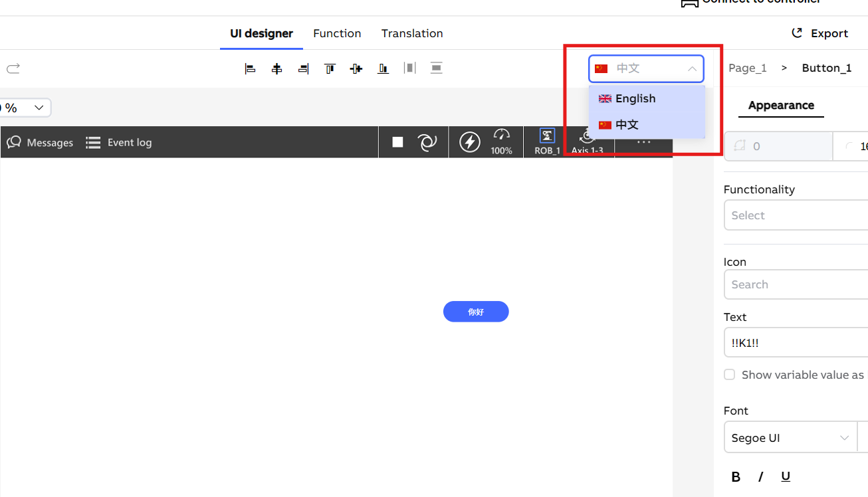Toggle underline text formatting
Image resolution: width=868 pixels, height=497 pixels.
click(786, 476)
